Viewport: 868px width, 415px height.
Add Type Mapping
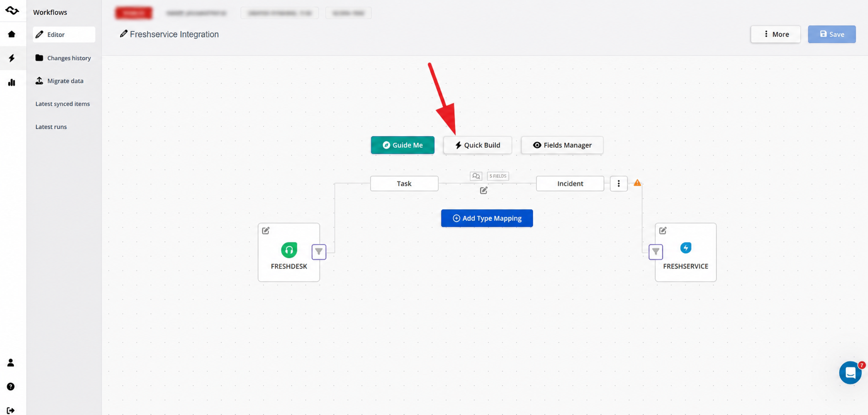[487, 218]
